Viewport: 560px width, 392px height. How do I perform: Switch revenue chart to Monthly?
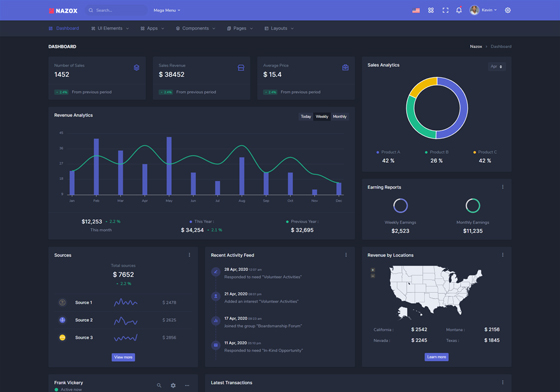point(340,116)
